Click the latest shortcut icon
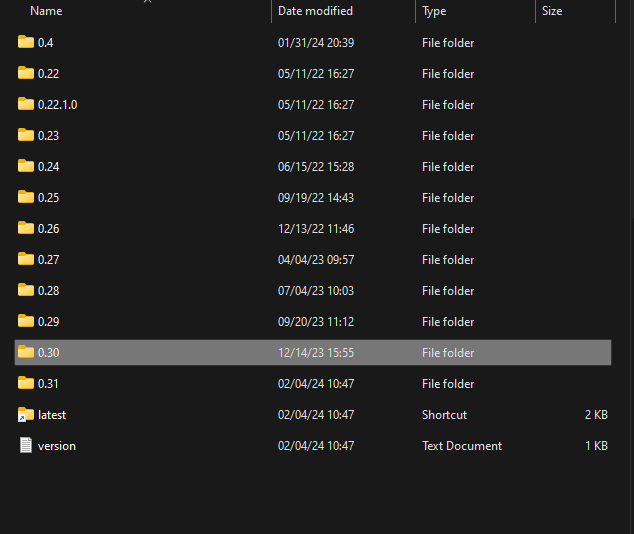The image size is (634, 534). click(26, 415)
